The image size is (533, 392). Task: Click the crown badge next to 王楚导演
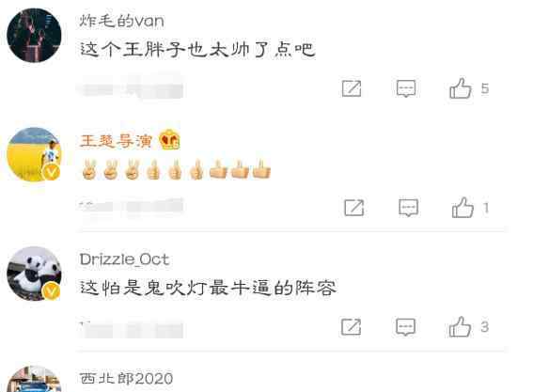coord(169,140)
